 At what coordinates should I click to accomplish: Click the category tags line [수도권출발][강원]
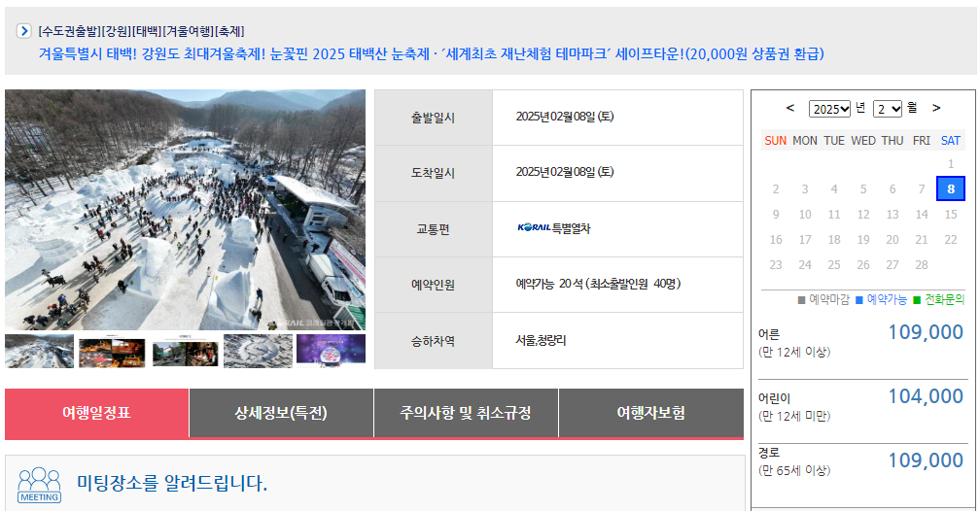coord(141,31)
